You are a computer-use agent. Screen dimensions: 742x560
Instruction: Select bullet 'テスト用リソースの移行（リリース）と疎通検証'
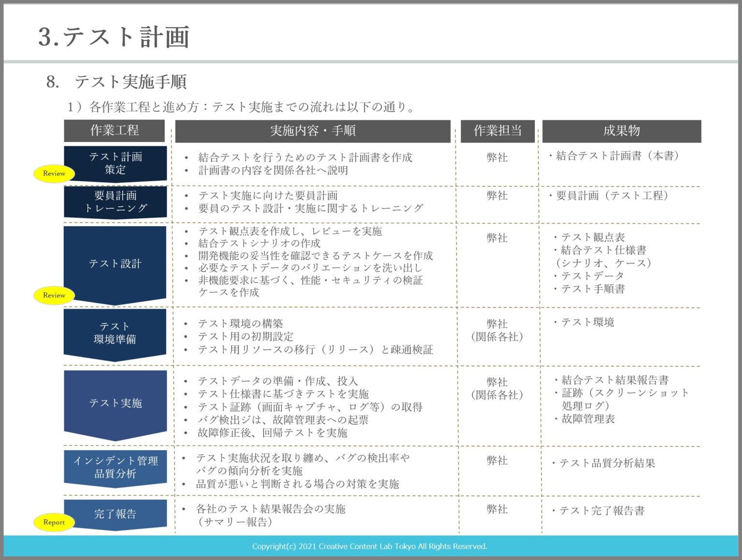point(315,350)
